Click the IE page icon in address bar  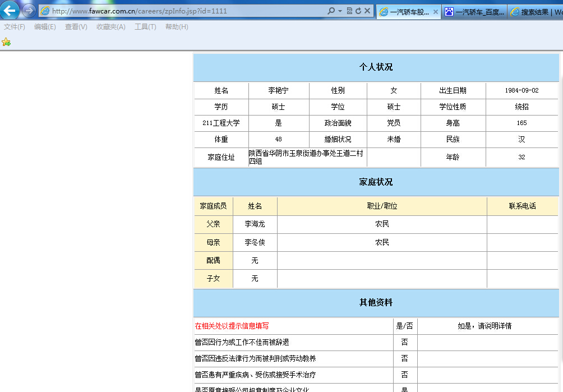click(x=45, y=11)
